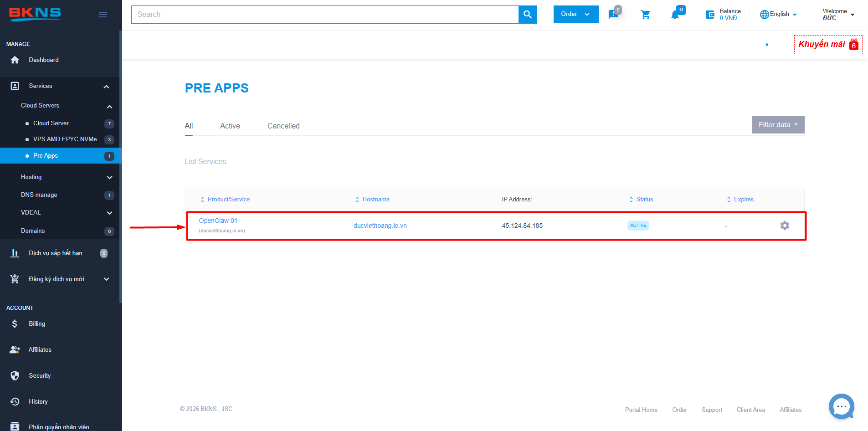Click the search magnifier button

coord(528,15)
